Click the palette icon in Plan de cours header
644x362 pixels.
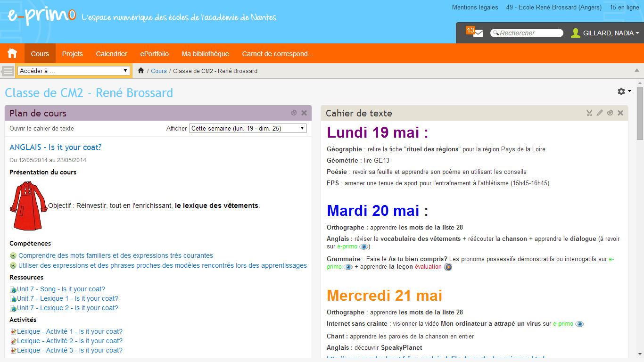pyautogui.click(x=294, y=113)
